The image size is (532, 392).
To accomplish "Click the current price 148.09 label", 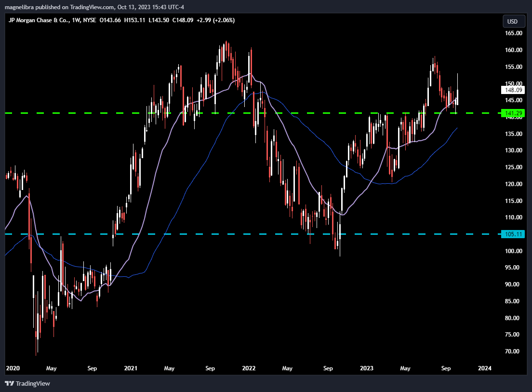I will 513,90.
